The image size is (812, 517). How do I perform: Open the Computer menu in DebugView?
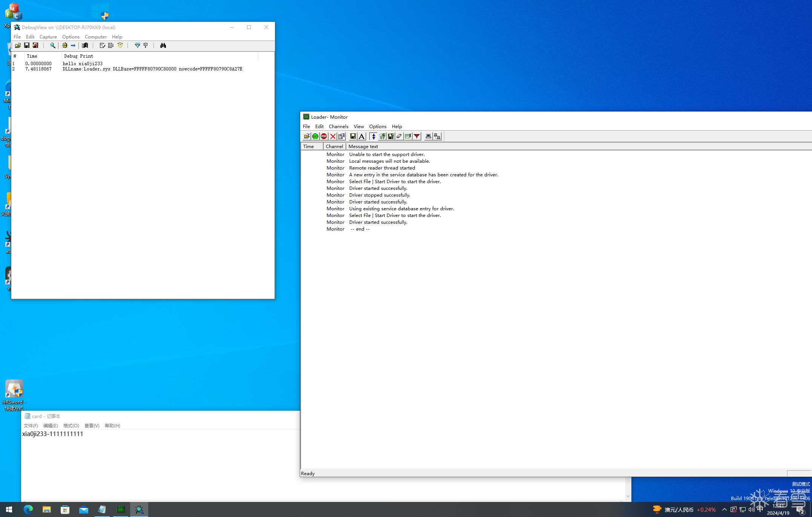(96, 37)
